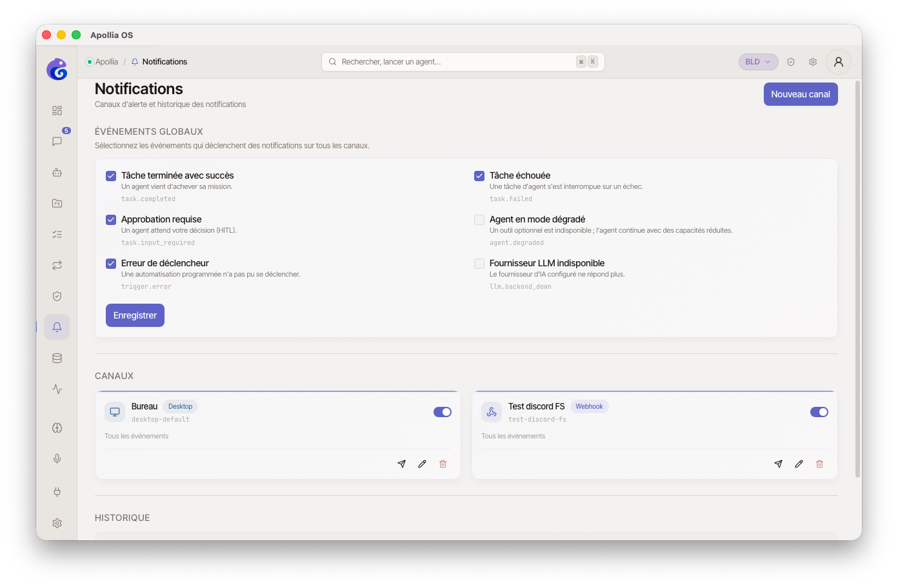Click the task.completed event code
Screen dimensions: 898x588
click(x=148, y=199)
